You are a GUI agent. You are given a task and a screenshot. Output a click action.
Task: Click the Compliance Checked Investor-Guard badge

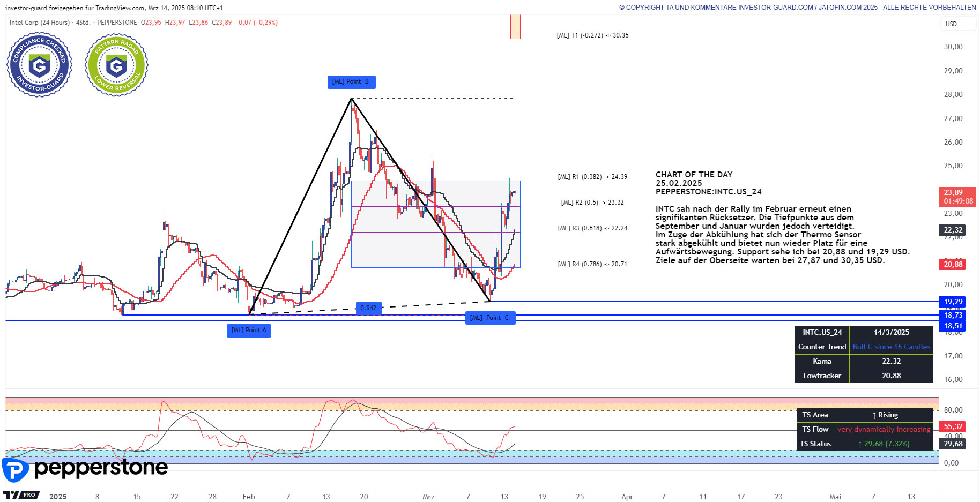coord(39,65)
